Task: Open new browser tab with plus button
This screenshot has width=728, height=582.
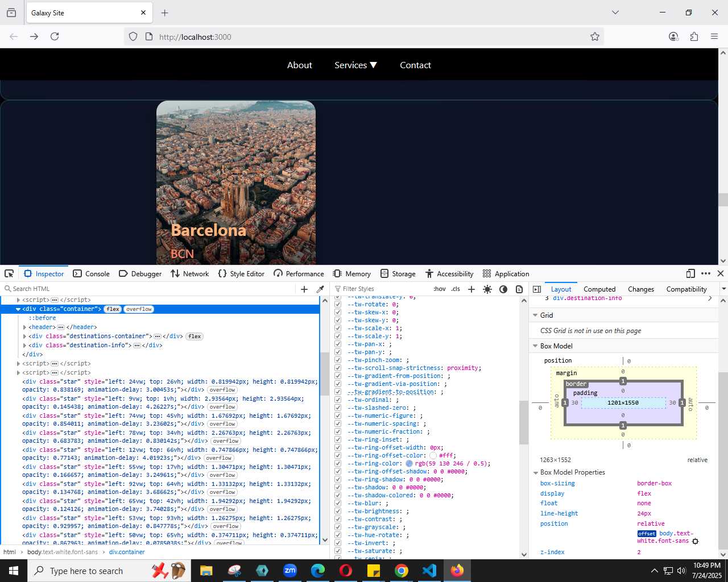Action: tap(165, 13)
